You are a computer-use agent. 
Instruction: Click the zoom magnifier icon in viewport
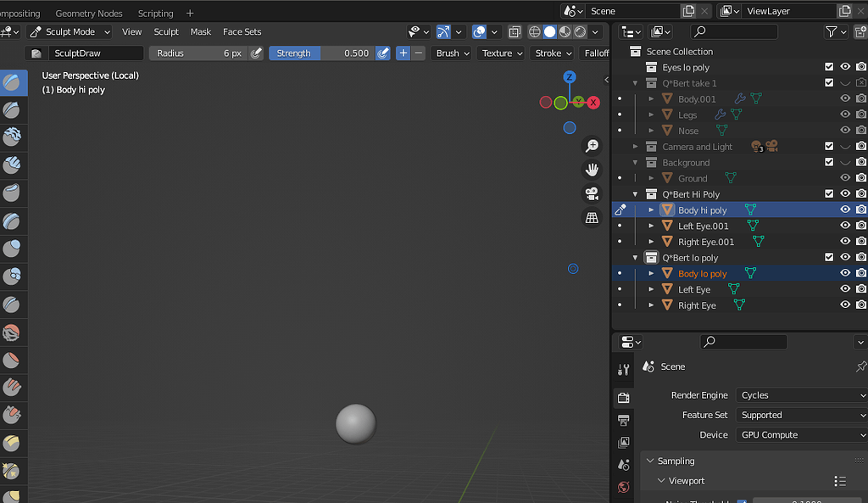(592, 146)
